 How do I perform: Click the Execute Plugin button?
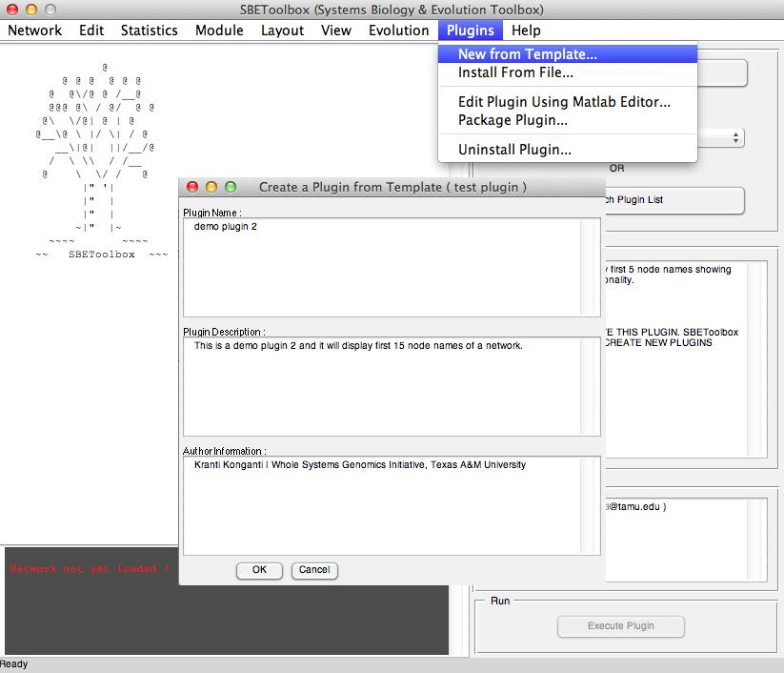pos(620,626)
